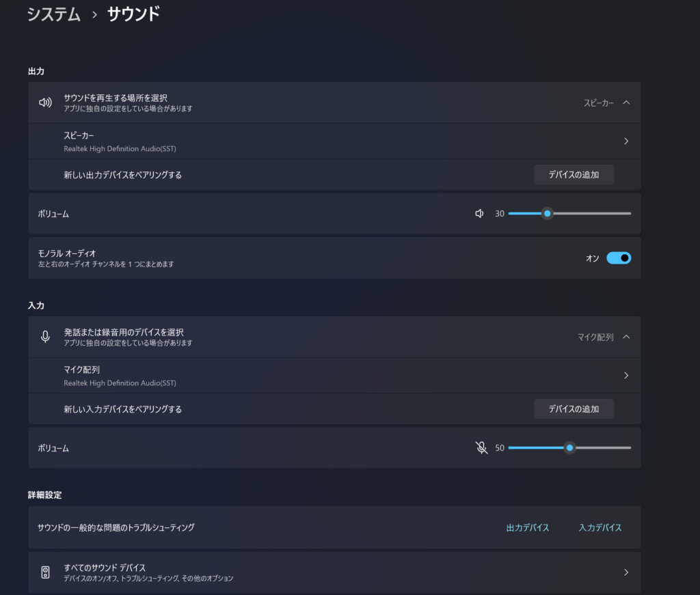The image size is (700, 595).
Task: Expand すべてのサウンド デバイス options
Action: click(x=626, y=572)
